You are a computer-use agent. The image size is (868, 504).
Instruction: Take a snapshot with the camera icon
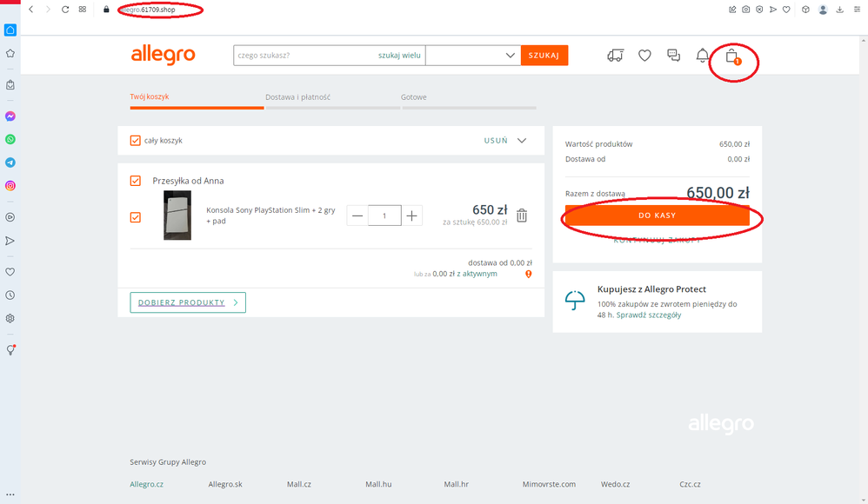(x=746, y=10)
